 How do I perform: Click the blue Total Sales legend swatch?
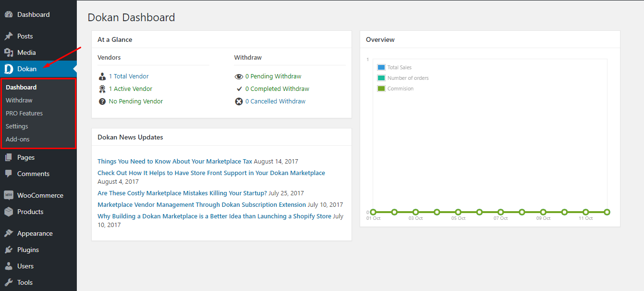point(381,68)
